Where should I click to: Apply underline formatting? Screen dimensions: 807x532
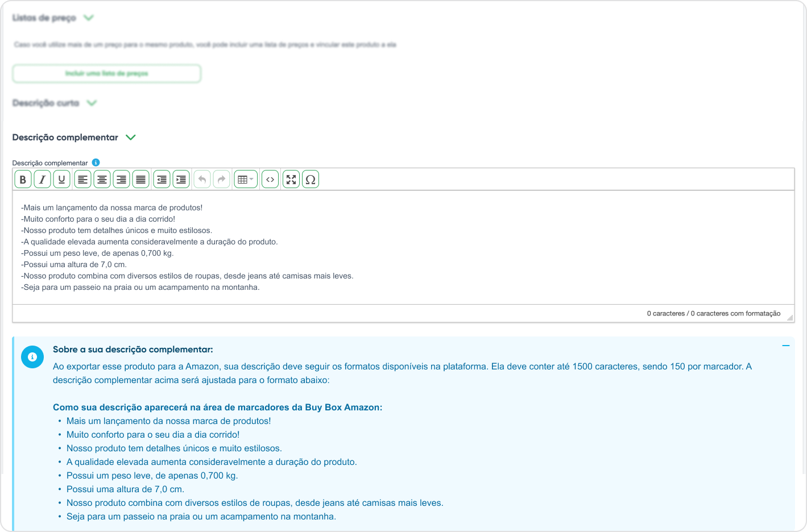61,180
